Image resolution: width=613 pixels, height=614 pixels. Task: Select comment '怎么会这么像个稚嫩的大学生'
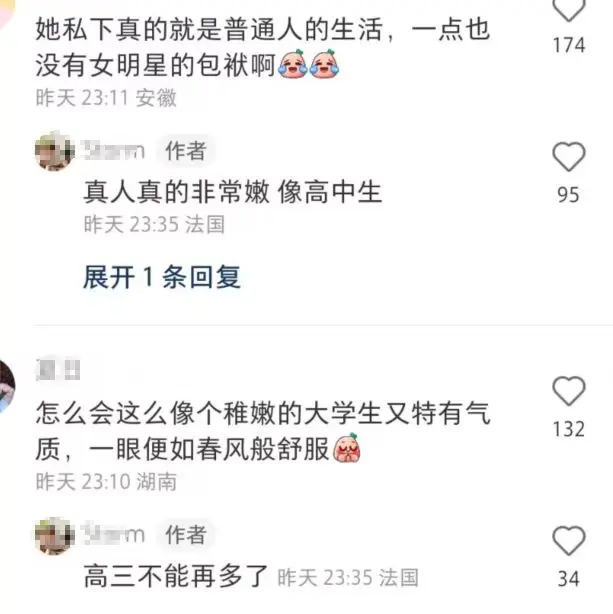coord(262,431)
